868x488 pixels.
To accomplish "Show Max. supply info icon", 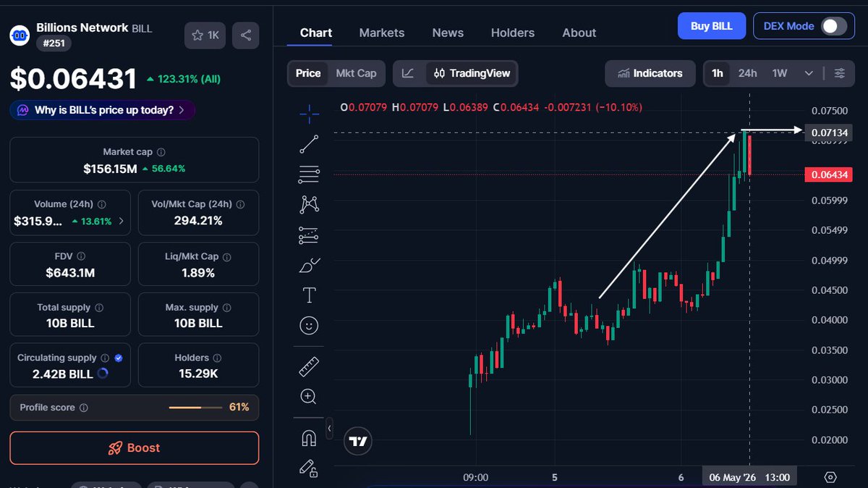I will pos(226,308).
